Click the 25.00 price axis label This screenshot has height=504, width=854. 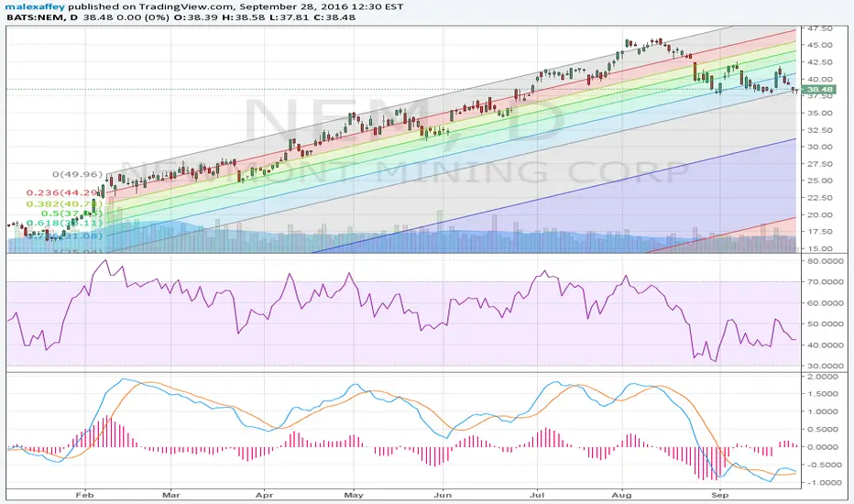coord(820,181)
